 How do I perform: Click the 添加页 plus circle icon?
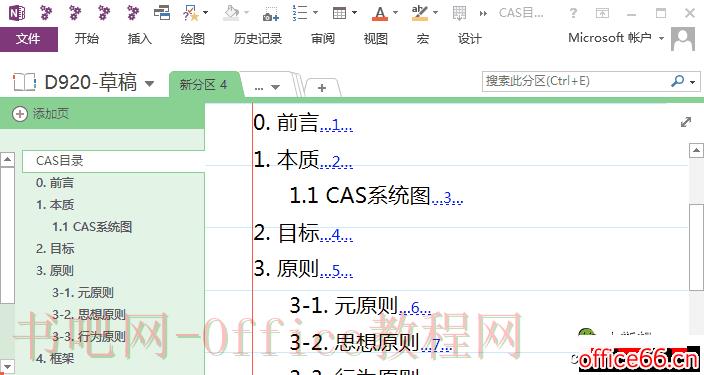pos(19,114)
